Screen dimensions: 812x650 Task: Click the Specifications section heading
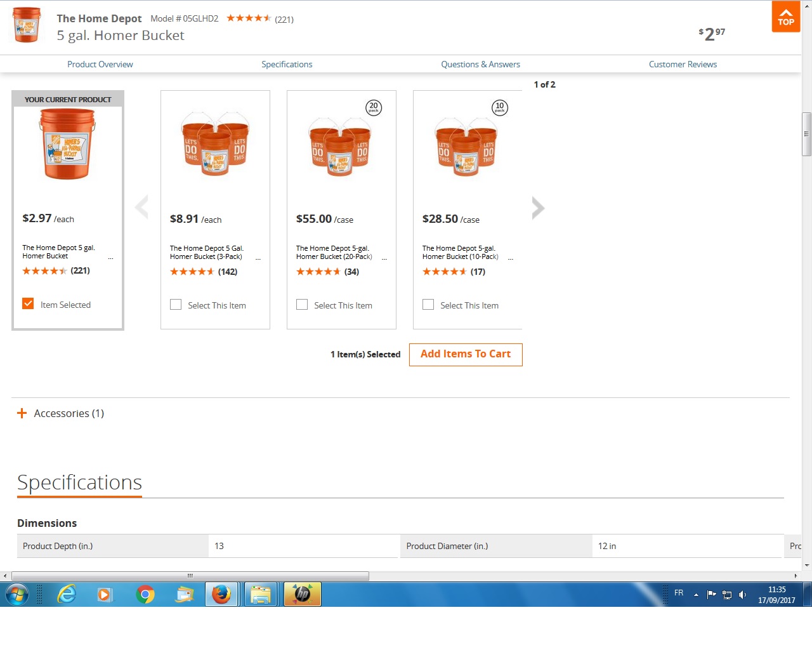click(x=79, y=482)
